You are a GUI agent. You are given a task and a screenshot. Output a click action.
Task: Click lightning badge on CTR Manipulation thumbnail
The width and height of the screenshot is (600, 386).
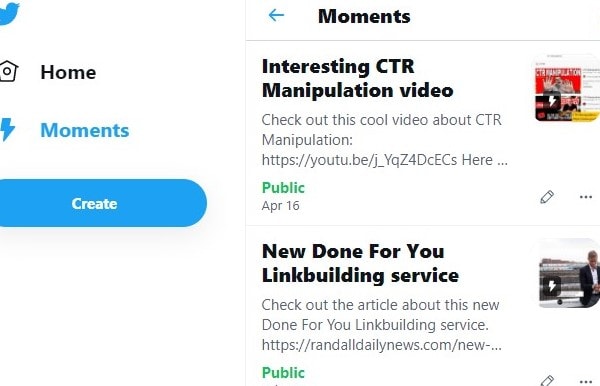click(552, 101)
